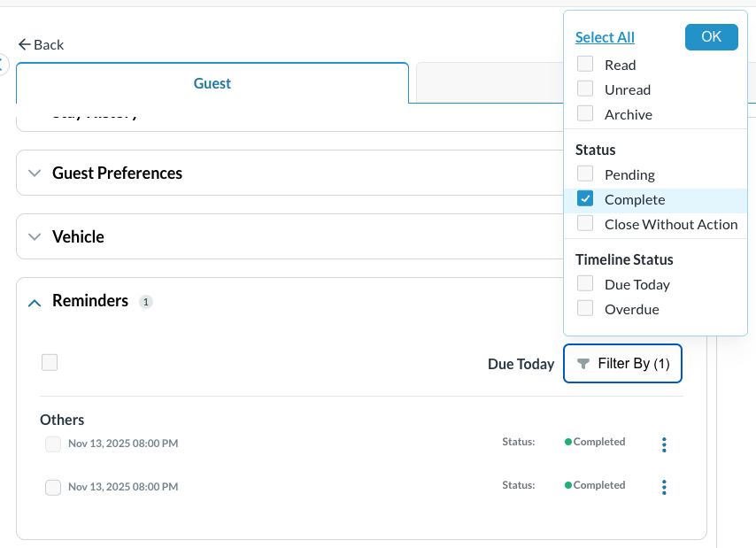Click the circular handle on the left edge
Image resolution: width=756 pixels, height=548 pixels.
point(4,64)
